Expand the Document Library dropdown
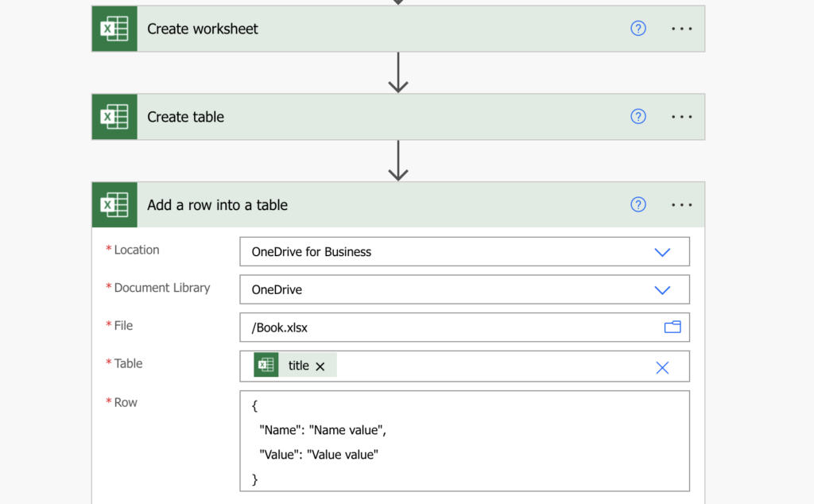This screenshot has width=814, height=504. click(661, 290)
